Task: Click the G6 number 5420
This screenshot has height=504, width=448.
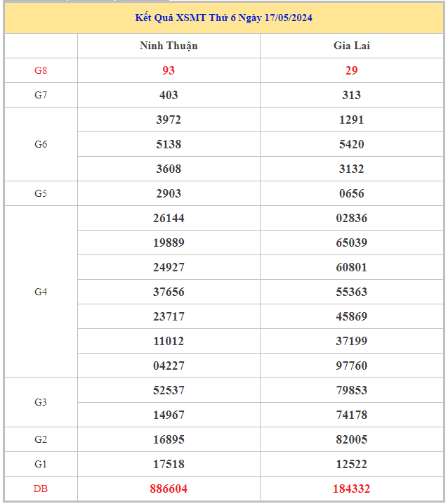Action: click(x=351, y=144)
